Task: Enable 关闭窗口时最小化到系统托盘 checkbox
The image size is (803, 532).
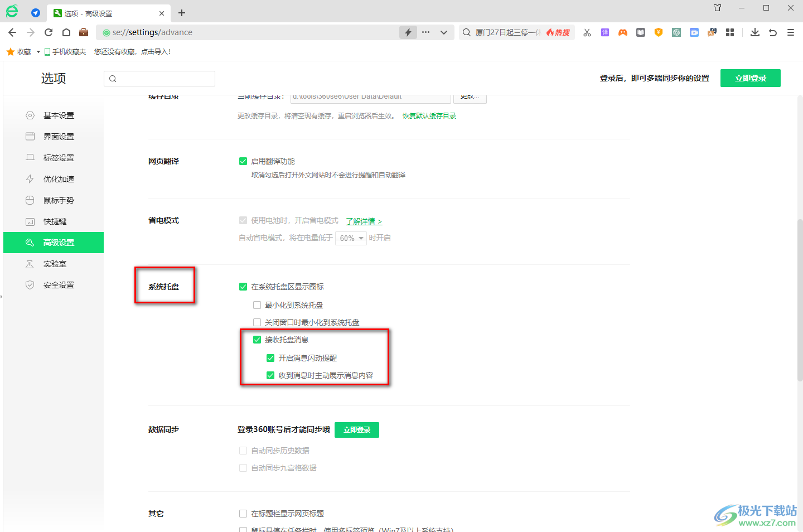Action: tap(257, 322)
